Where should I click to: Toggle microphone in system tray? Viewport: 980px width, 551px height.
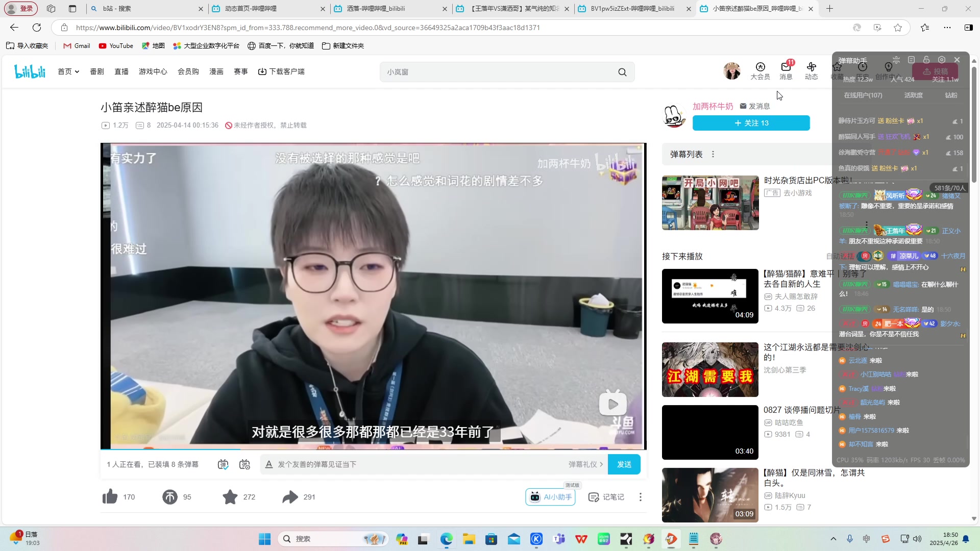(x=850, y=539)
